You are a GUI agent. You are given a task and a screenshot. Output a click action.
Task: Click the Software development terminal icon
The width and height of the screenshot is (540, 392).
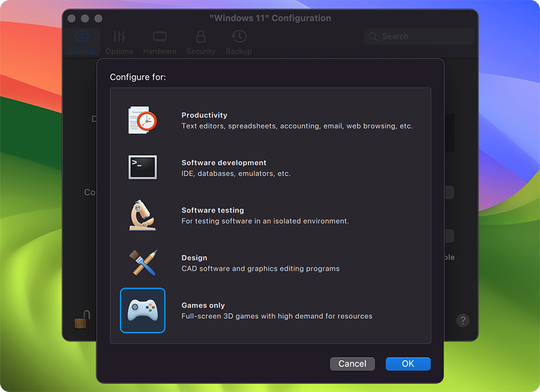pyautogui.click(x=143, y=167)
